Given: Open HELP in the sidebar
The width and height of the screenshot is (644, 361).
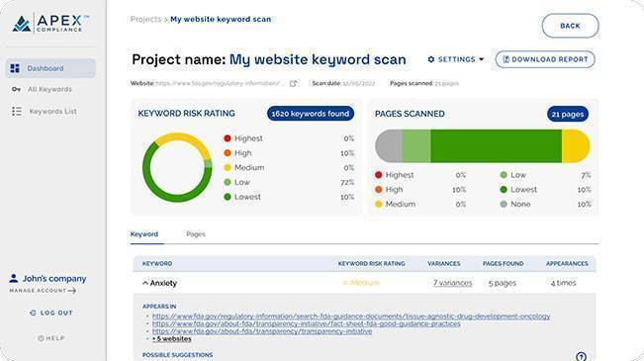Looking at the screenshot, I should 51,338.
